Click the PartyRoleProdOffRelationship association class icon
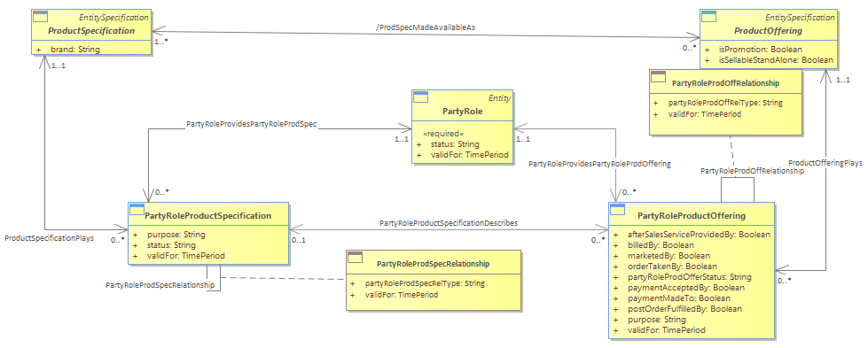Viewport: 868px width, 348px height. (x=658, y=76)
